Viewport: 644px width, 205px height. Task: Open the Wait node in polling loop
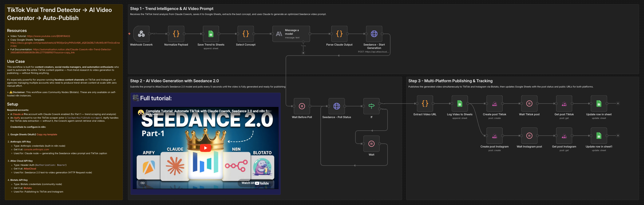pos(371,144)
